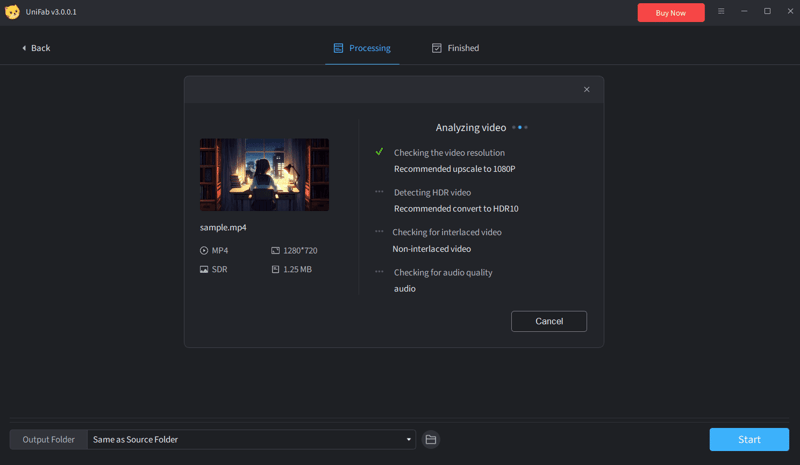Browse output folder with folder icon

[x=431, y=440]
